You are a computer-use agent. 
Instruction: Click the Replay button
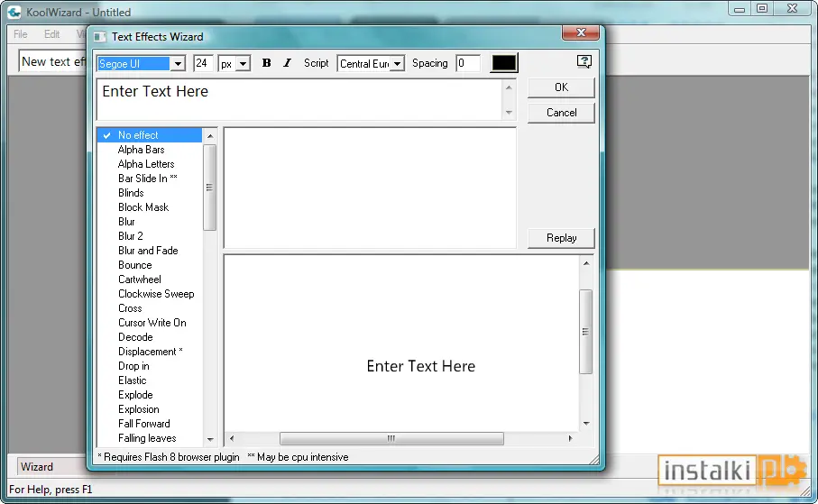coord(561,238)
